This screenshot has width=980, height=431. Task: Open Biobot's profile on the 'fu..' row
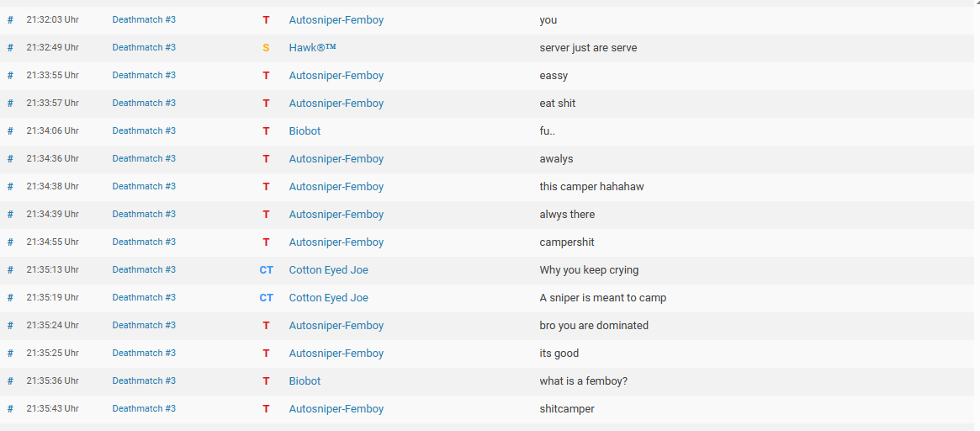pyautogui.click(x=305, y=130)
